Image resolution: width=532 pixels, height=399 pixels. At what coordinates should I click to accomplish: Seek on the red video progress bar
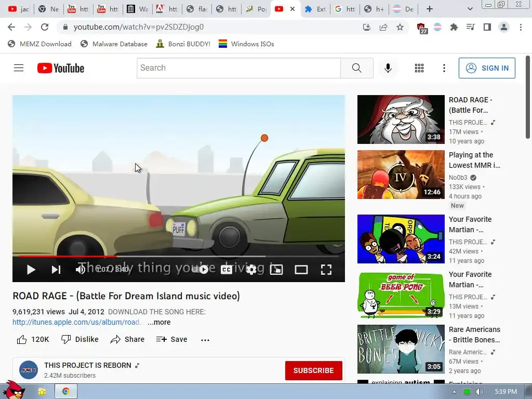tap(179, 257)
